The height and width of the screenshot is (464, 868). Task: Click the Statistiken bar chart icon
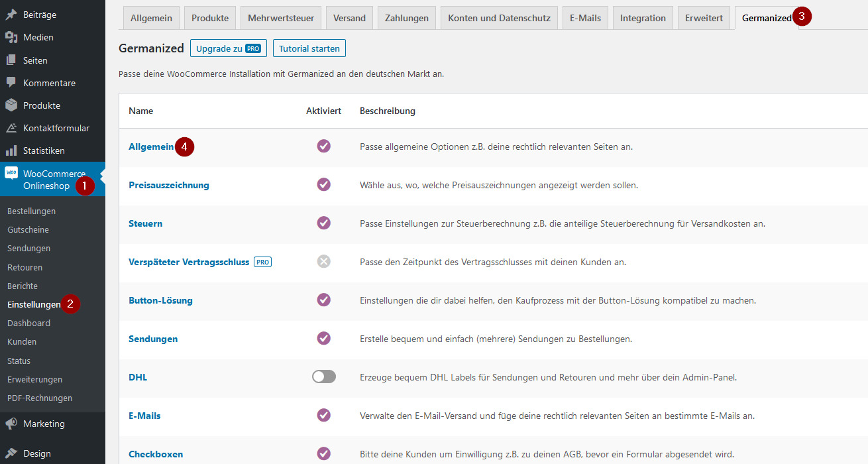point(11,150)
